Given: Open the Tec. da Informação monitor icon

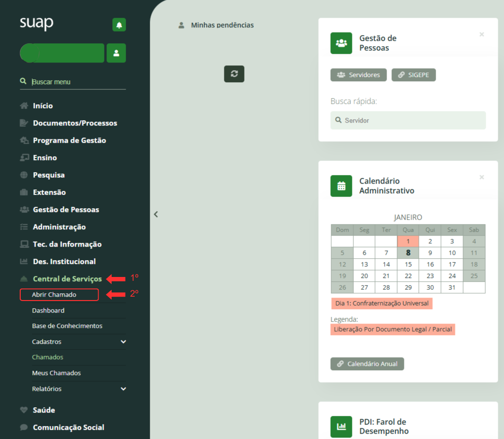Looking at the screenshot, I should [x=23, y=244].
